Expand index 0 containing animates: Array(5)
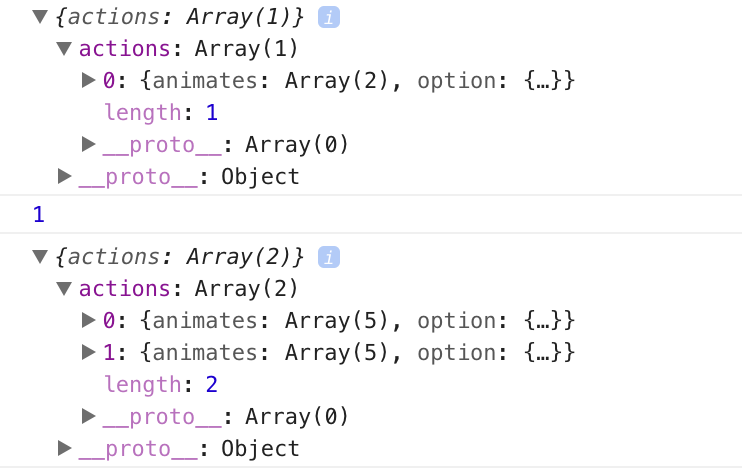The width and height of the screenshot is (742, 472). tap(89, 321)
